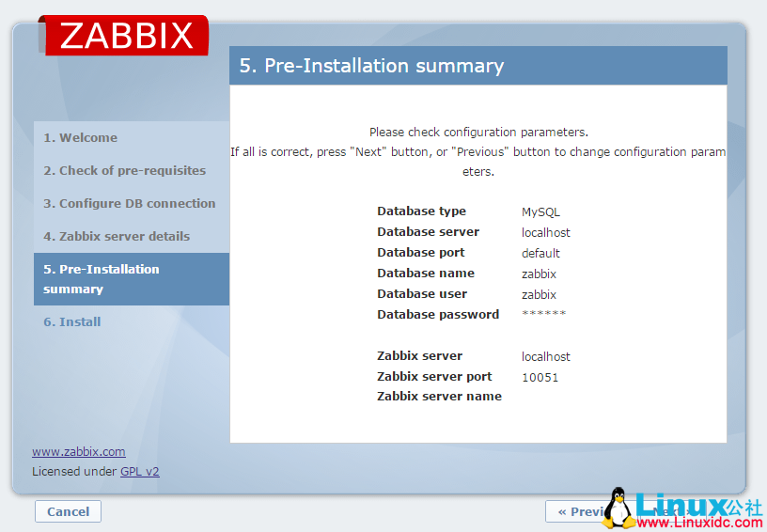The width and height of the screenshot is (767, 532).
Task: Click the masked password value '******'
Action: pos(544,313)
